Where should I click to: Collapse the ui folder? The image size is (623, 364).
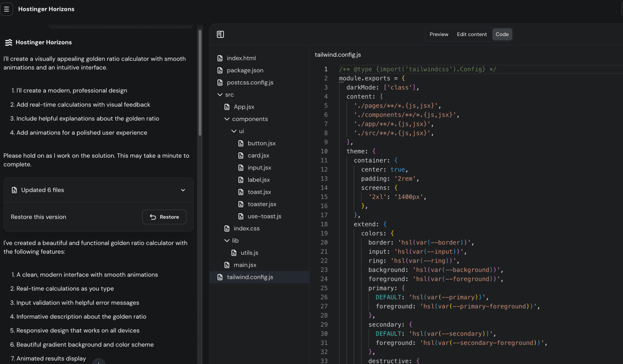[x=234, y=131]
